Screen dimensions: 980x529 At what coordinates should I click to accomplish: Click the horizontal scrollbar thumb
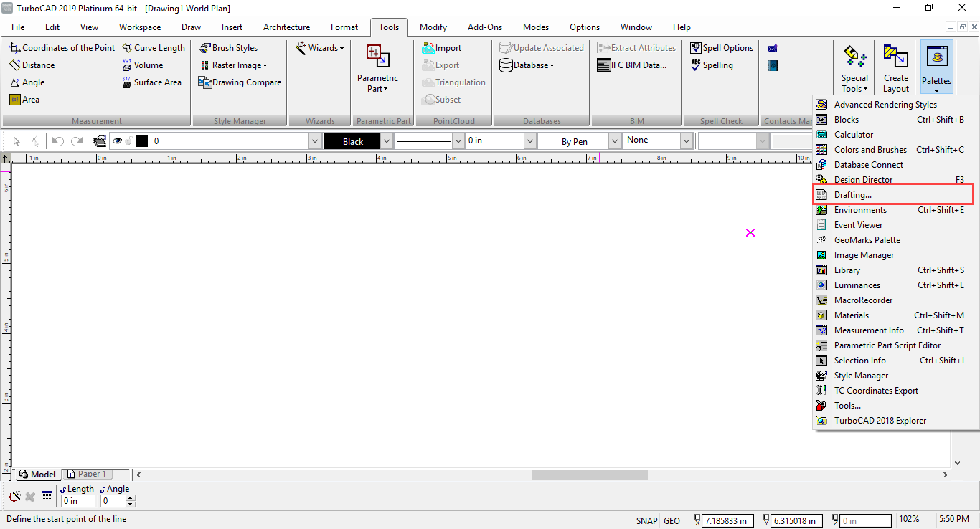pyautogui.click(x=589, y=475)
